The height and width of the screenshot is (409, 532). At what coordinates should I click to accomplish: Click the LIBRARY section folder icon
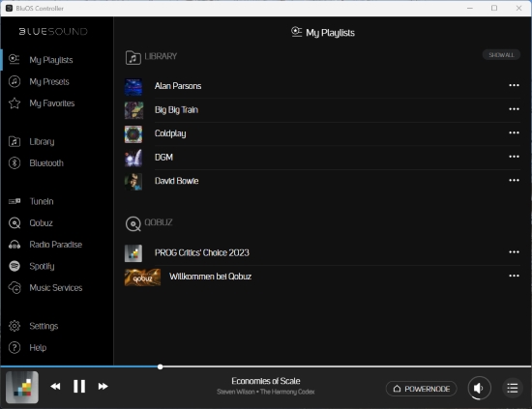click(133, 57)
